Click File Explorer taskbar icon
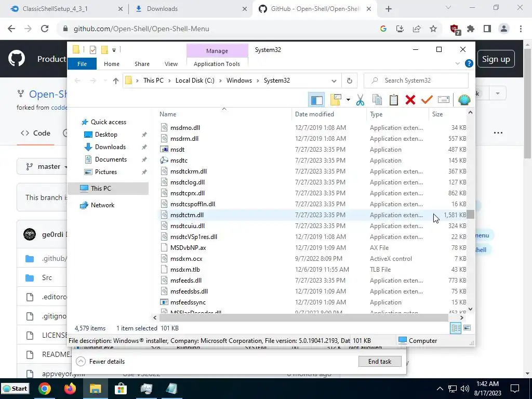The width and height of the screenshot is (532, 399). [x=96, y=389]
